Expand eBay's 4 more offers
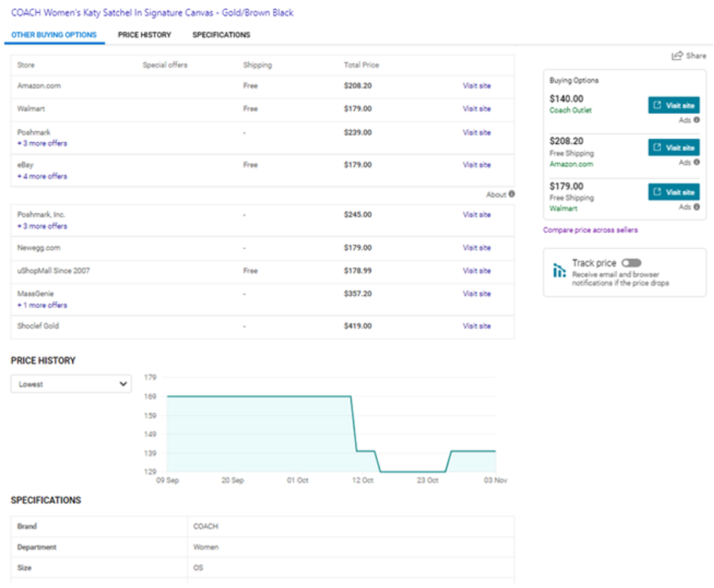This screenshot has height=588, width=714. click(42, 177)
